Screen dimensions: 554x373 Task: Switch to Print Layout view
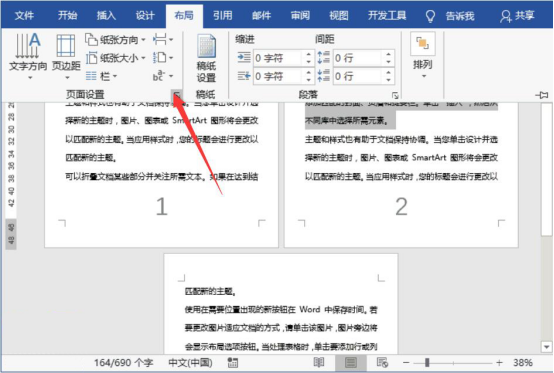tap(350, 362)
